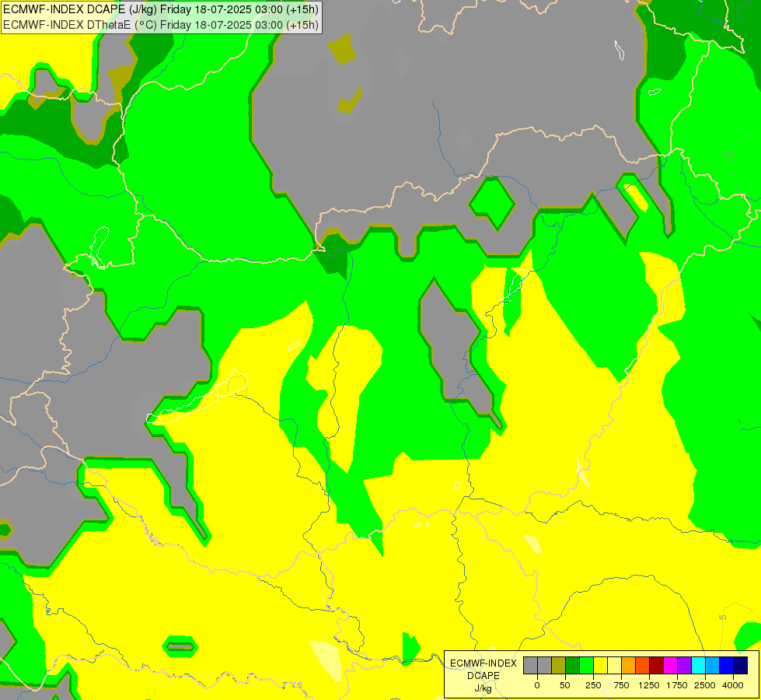The image size is (761, 700).
Task: Click the legend word DCAPE
Action: tap(483, 676)
